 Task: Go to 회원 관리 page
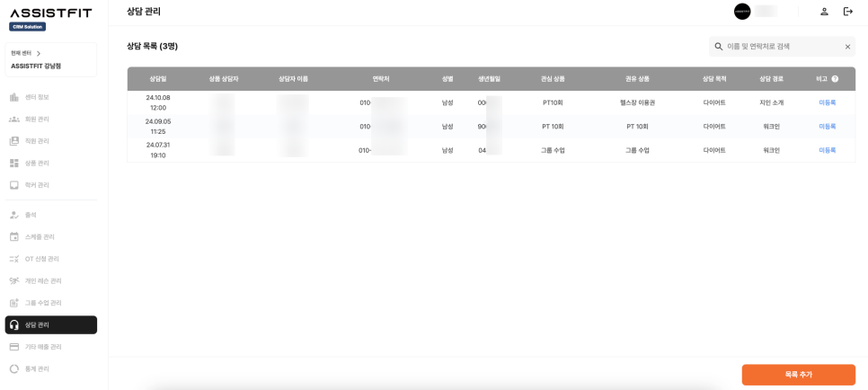pos(37,119)
